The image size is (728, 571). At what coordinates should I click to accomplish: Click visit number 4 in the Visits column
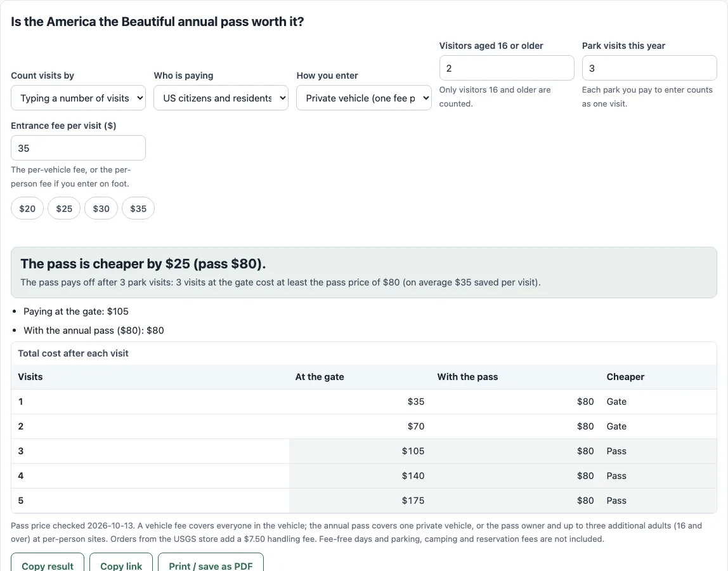[x=21, y=475]
